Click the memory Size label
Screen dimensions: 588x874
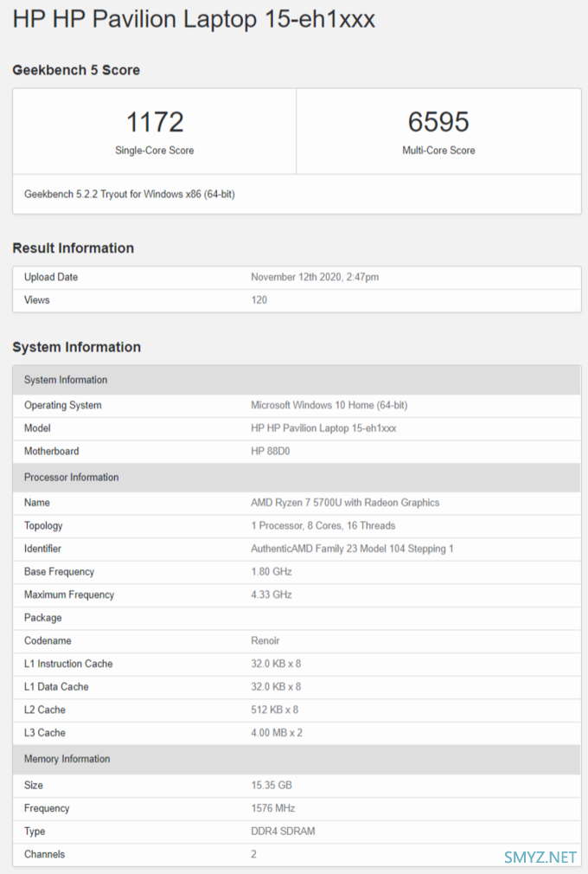tap(34, 786)
